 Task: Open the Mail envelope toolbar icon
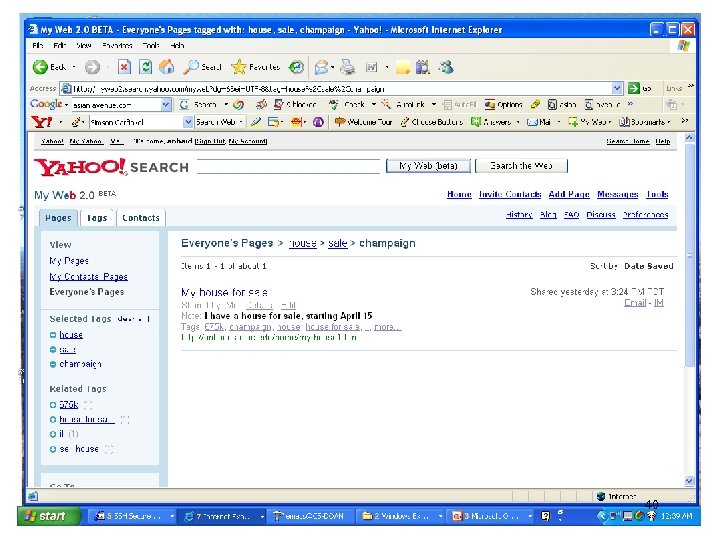[x=321, y=68]
